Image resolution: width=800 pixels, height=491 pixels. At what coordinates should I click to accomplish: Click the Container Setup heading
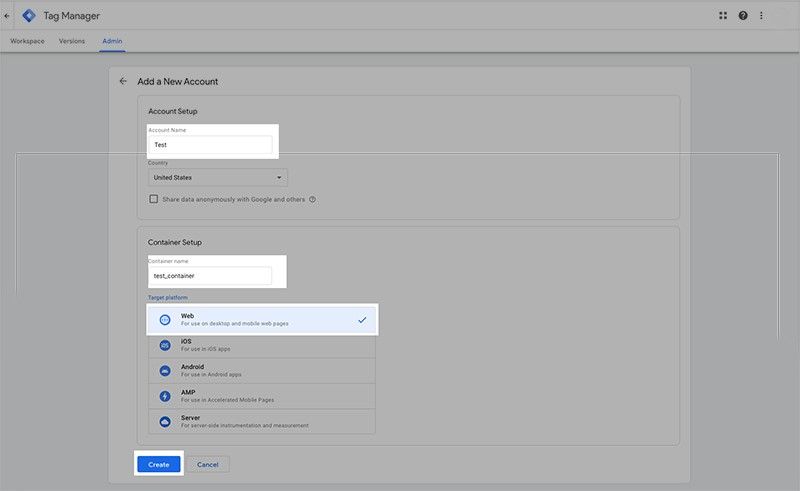174,242
